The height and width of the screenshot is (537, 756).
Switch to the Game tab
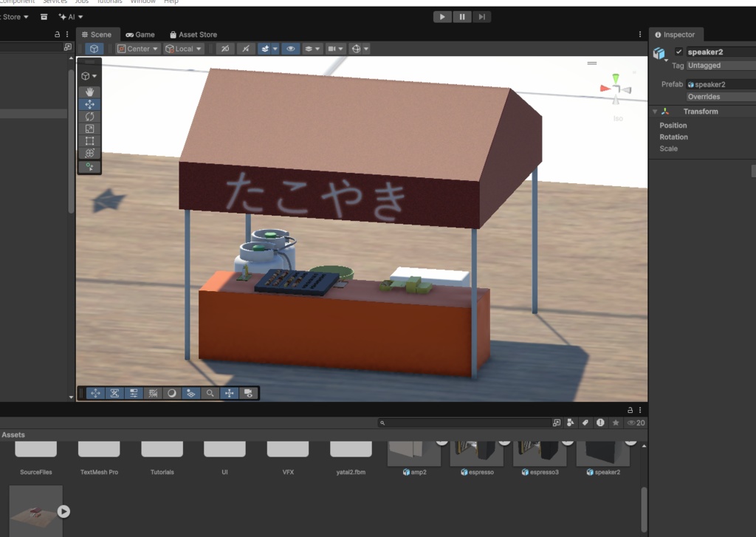(x=140, y=34)
